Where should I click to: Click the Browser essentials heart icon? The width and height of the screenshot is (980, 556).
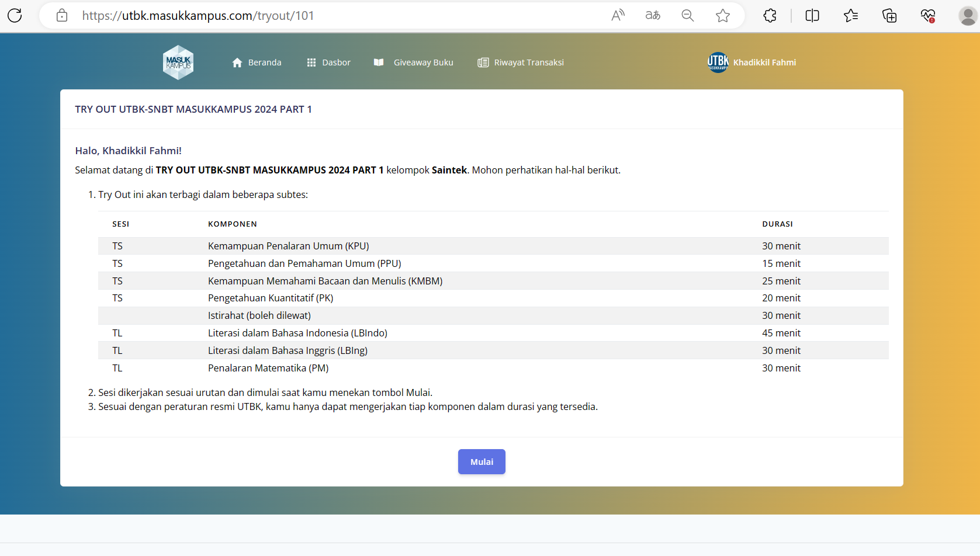pos(928,16)
